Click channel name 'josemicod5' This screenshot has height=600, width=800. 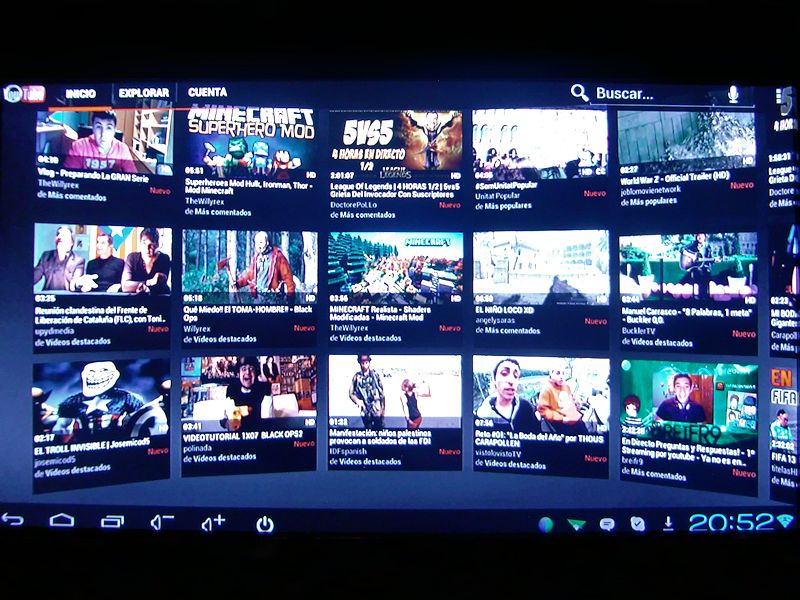coord(55,462)
